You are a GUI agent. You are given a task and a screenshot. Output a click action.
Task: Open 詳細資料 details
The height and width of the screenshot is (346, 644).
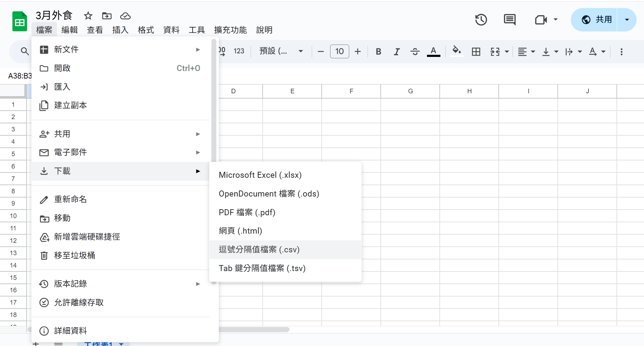pyautogui.click(x=121, y=331)
